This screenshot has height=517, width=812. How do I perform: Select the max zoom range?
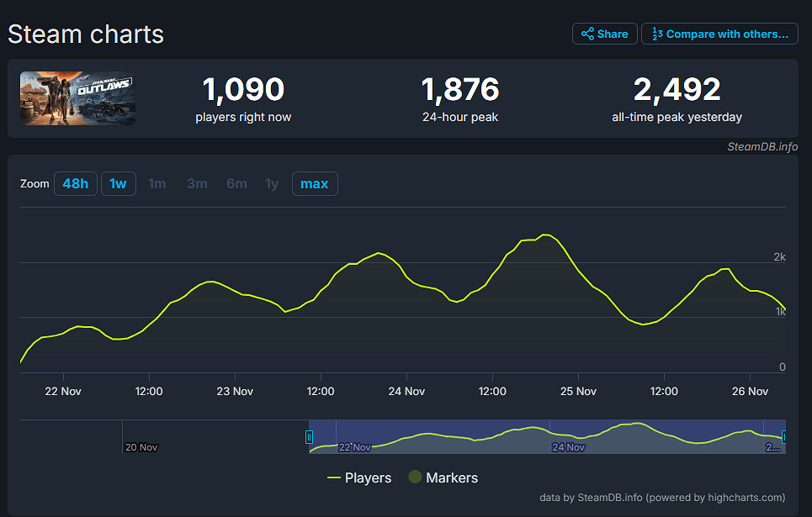315,183
